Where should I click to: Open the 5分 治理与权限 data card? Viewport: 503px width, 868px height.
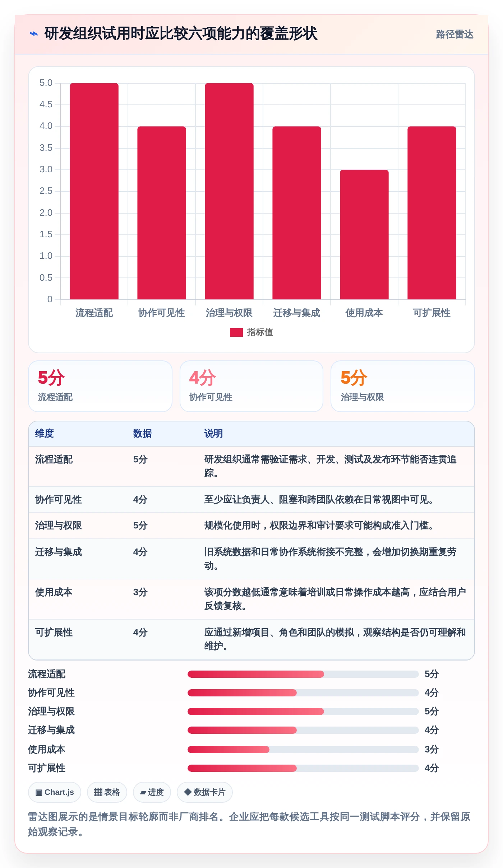(403, 386)
